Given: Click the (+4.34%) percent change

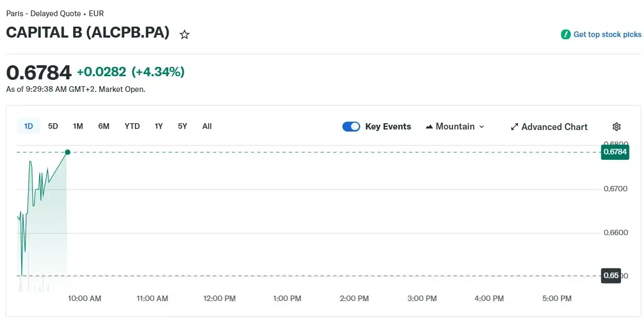Looking at the screenshot, I should [x=158, y=72].
